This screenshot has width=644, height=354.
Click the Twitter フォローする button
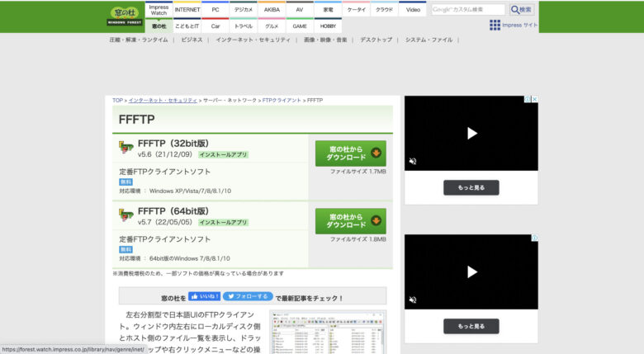[248, 296]
